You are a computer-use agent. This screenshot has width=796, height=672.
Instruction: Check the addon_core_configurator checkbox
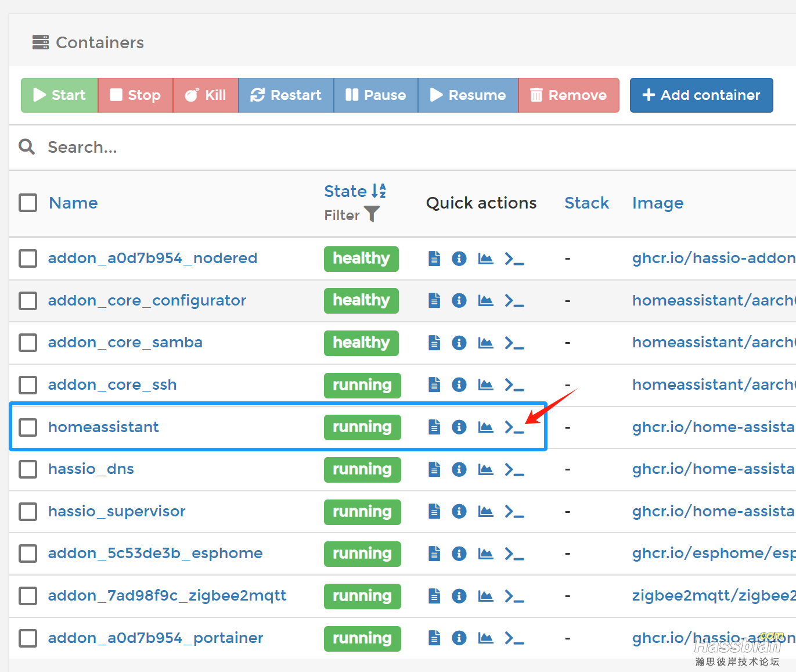[x=28, y=300]
